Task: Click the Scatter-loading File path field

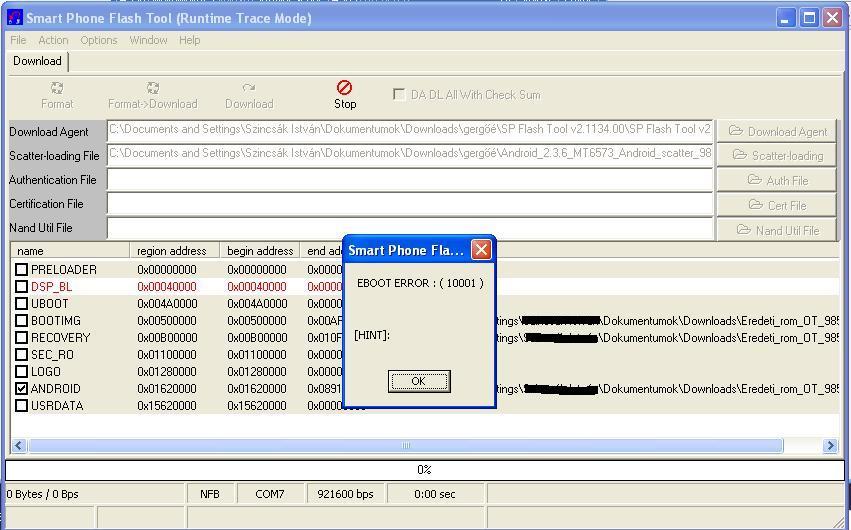Action: [x=410, y=155]
